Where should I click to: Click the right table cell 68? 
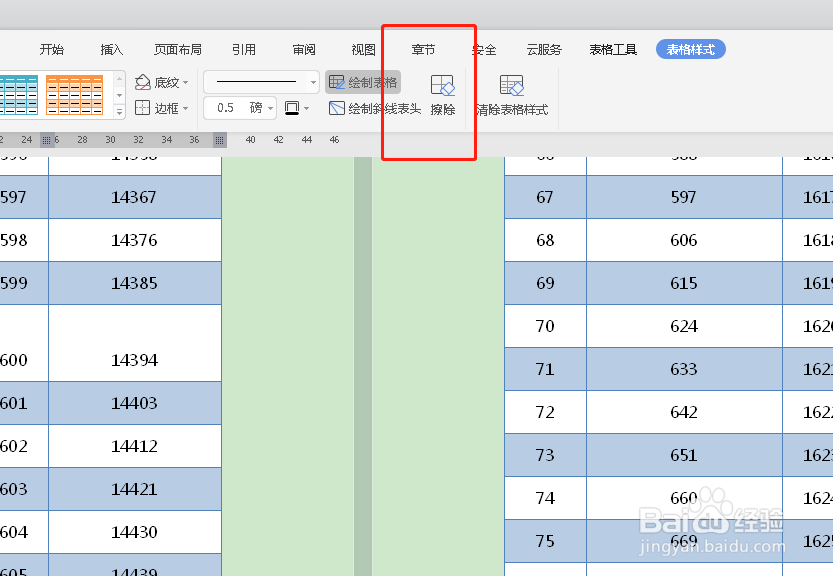545,240
